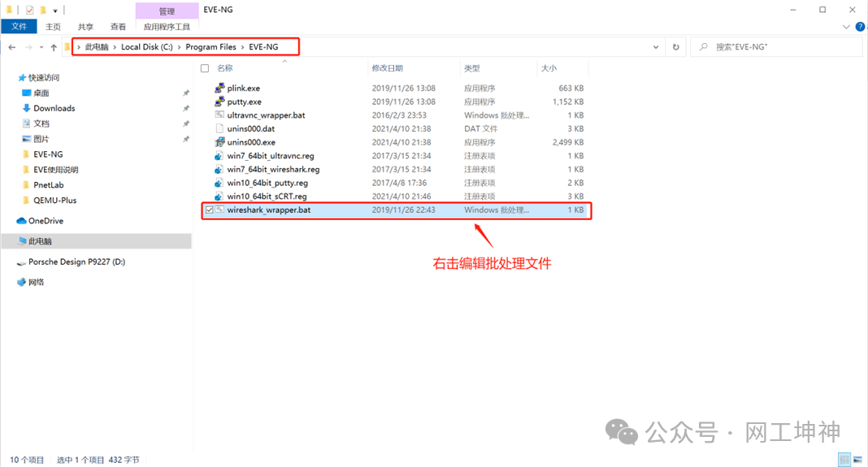Select the putty.exe file name
The image size is (868, 467).
(x=244, y=102)
